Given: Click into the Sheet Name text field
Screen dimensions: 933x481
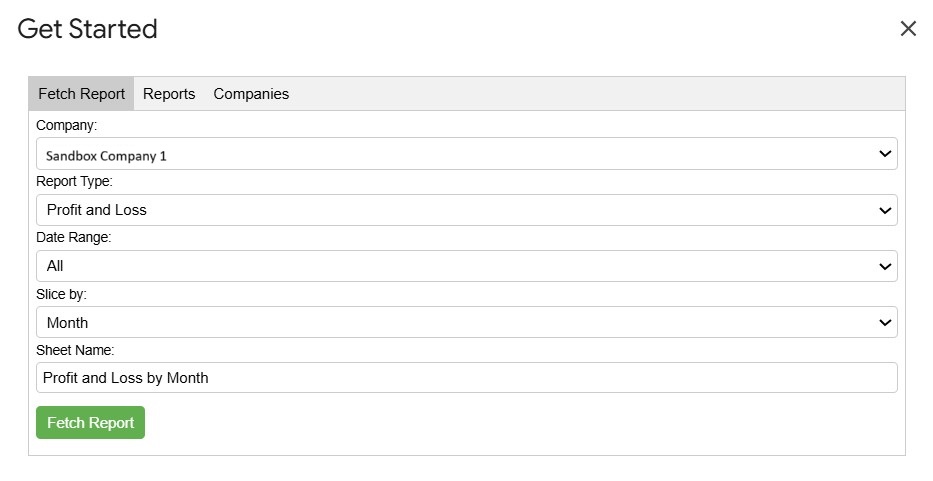Looking at the screenshot, I should point(466,378).
